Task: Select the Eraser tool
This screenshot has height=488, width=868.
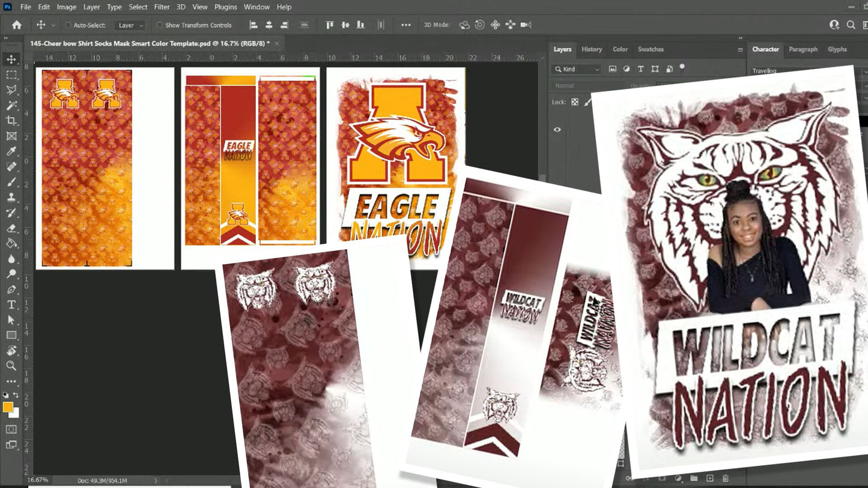Action: pyautogui.click(x=11, y=228)
